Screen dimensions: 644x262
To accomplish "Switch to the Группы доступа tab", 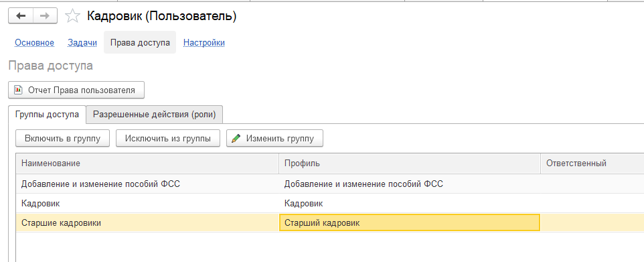I will 48,115.
